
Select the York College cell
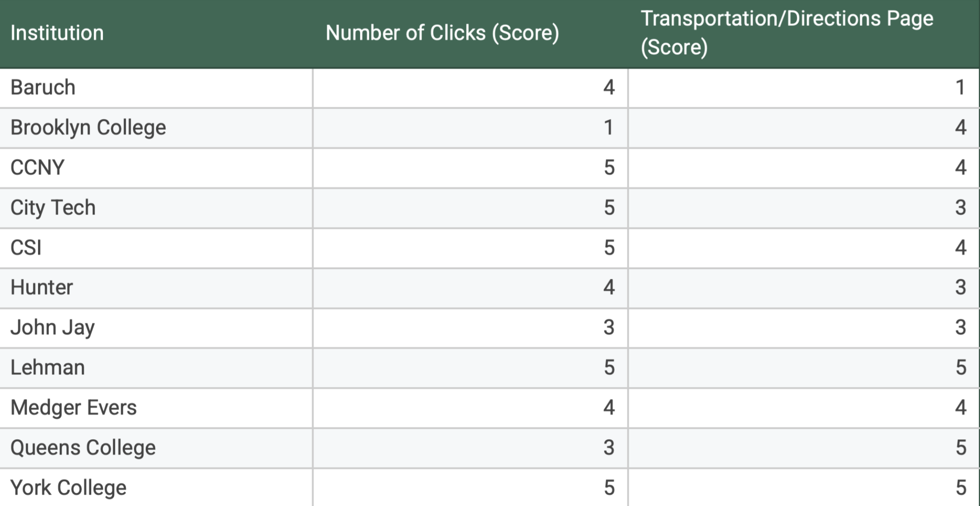[68, 487]
